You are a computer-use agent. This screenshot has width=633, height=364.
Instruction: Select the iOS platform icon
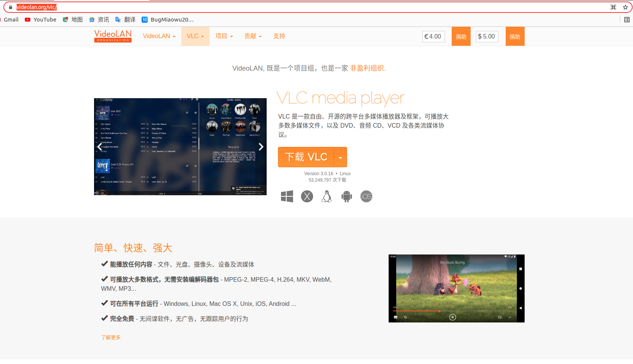point(366,196)
